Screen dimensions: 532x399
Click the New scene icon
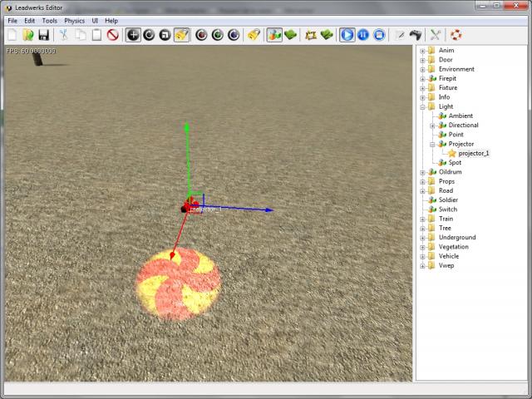click(x=12, y=35)
